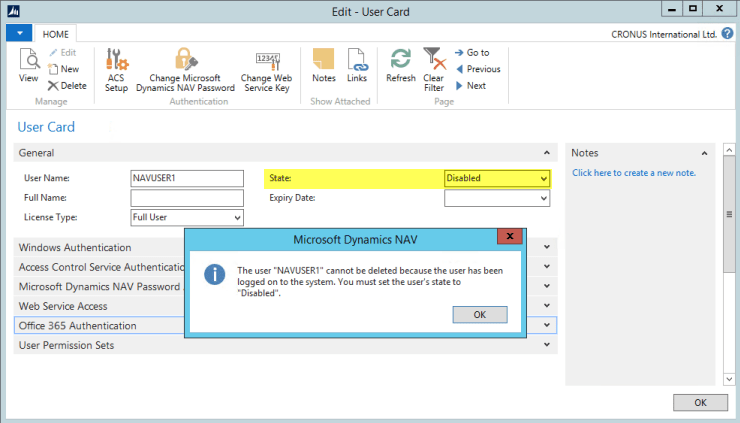Image resolution: width=740 pixels, height=423 pixels.
Task: Use the Go to action
Action: 472,52
